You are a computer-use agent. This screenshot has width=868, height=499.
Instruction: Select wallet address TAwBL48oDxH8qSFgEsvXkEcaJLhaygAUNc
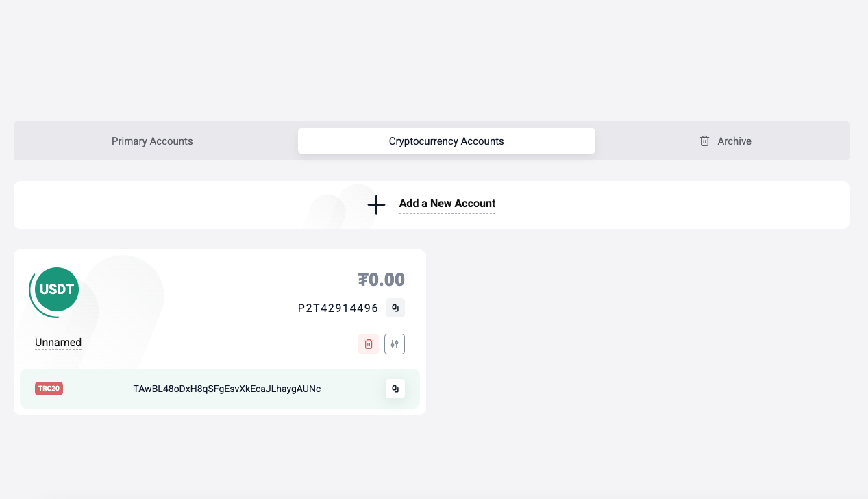coord(227,389)
